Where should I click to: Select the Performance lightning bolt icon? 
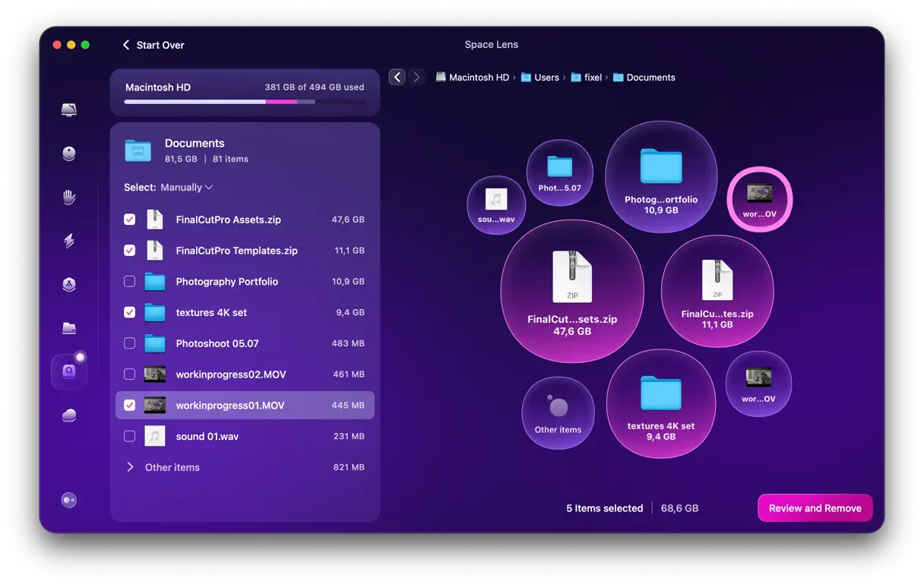pos(69,241)
